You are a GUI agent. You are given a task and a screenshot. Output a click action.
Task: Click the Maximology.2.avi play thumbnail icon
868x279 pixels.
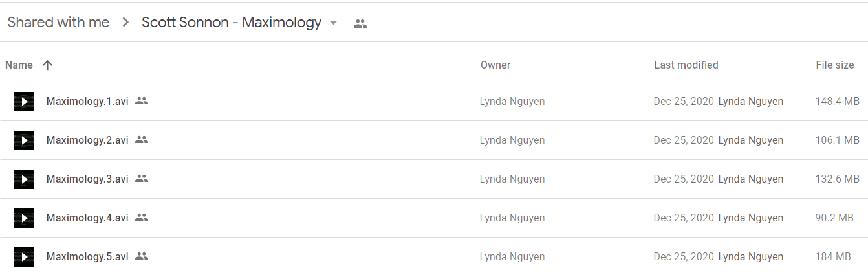24,140
